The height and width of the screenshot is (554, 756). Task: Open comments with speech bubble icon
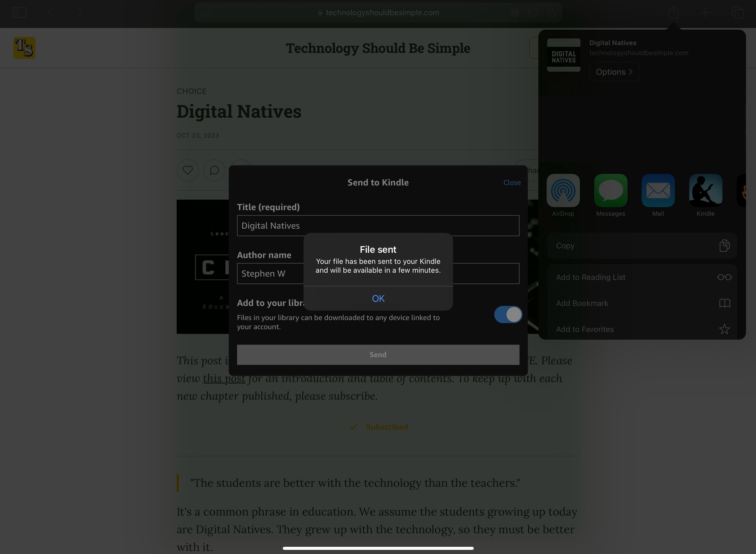point(214,170)
